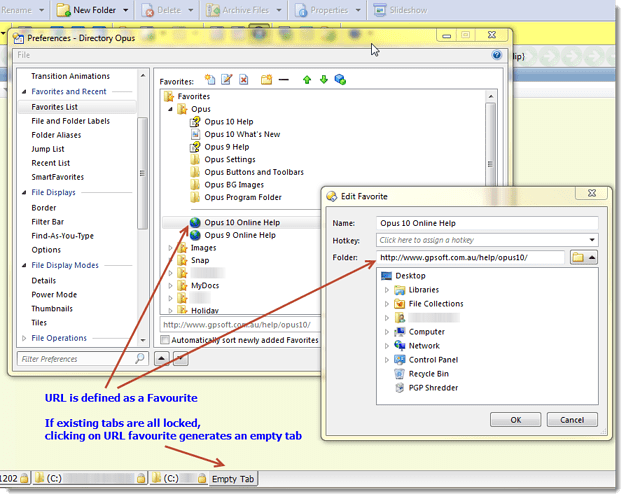Open the File menu in Preferences

[x=23, y=55]
